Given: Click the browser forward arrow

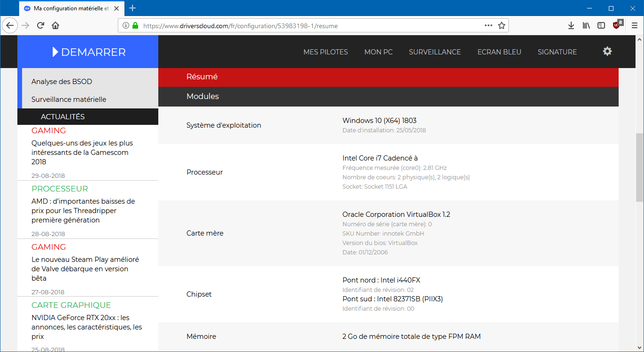Looking at the screenshot, I should coord(25,25).
